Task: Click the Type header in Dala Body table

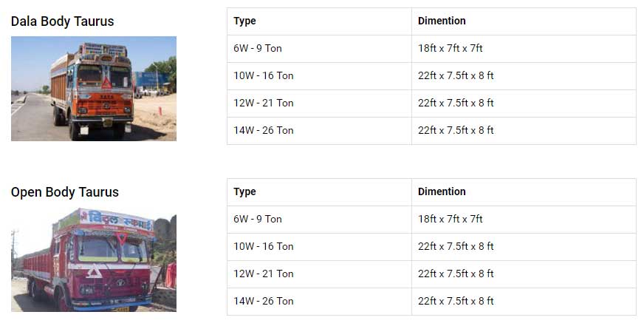Action: (244, 21)
